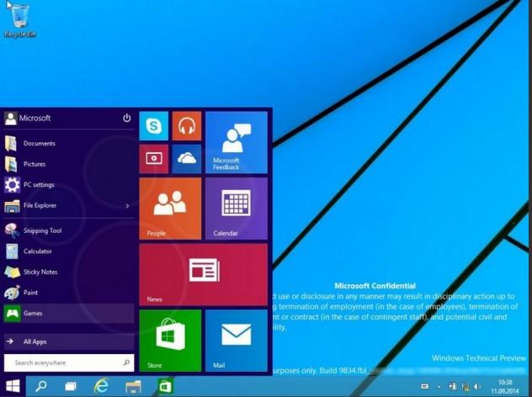Click the Microsoft Feedback tile
The height and width of the screenshot is (397, 532).
(x=236, y=142)
